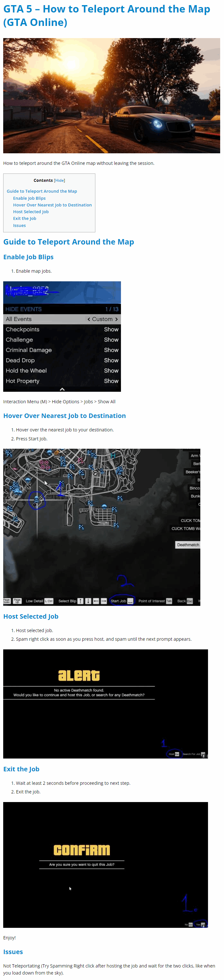Toggle Show for Dead Drop event
Viewport: 224px width, 980px height.
[111, 360]
